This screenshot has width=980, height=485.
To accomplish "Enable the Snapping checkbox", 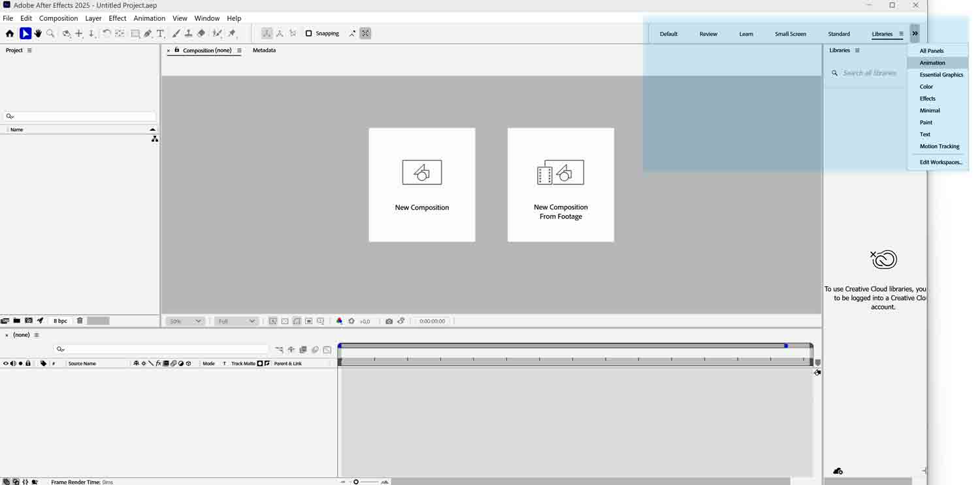I will [x=309, y=33].
